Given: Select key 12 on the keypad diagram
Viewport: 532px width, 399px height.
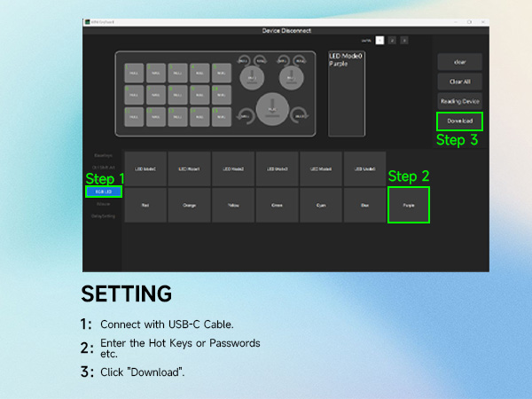Looking at the screenshot, I should tap(156, 117).
